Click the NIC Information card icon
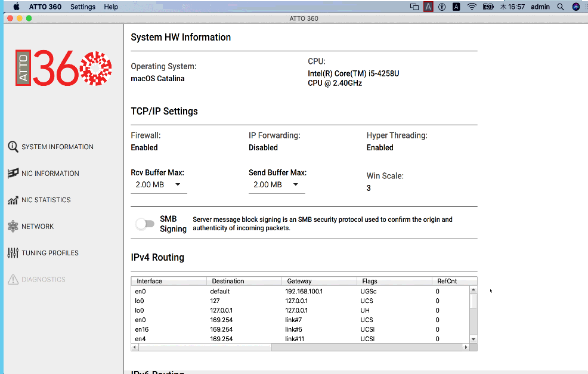Viewport: 588px width, 374px height. coord(13,174)
